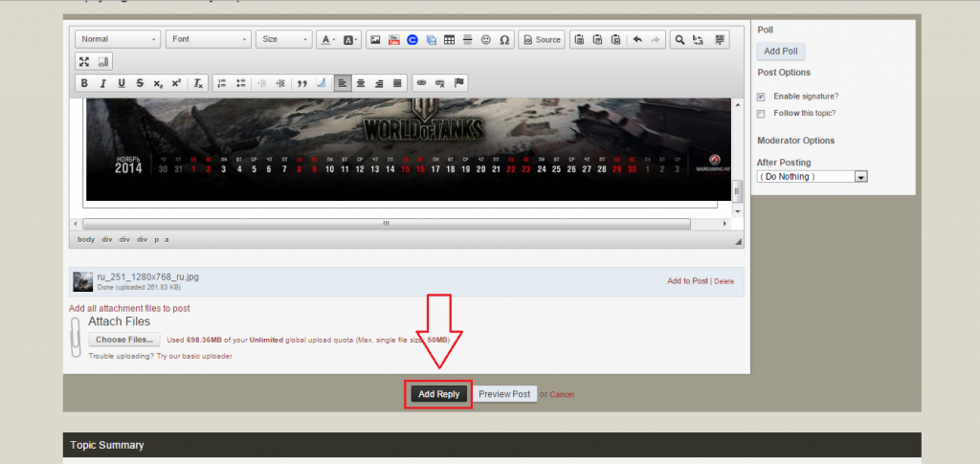The width and height of the screenshot is (980, 464).
Task: Apply subscript formatting
Action: pyautogui.click(x=158, y=83)
